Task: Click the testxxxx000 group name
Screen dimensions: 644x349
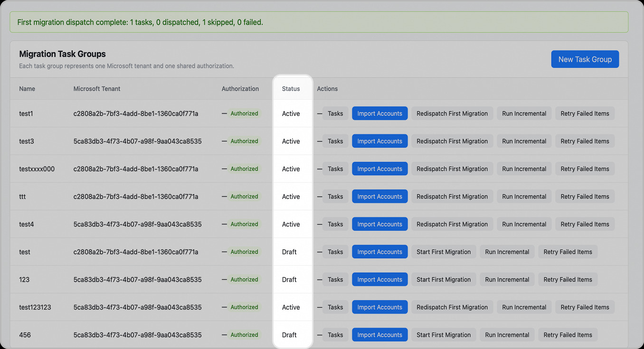Action: [37, 169]
